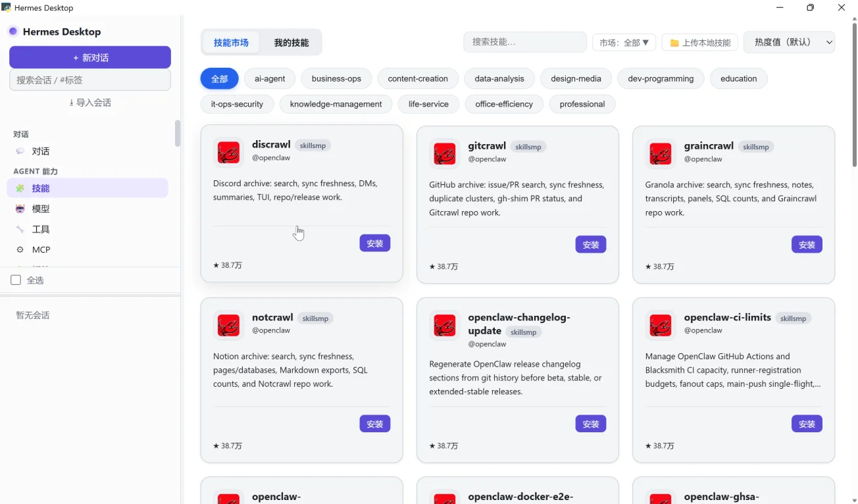Click the puzzle icon beside 技能

20,188
